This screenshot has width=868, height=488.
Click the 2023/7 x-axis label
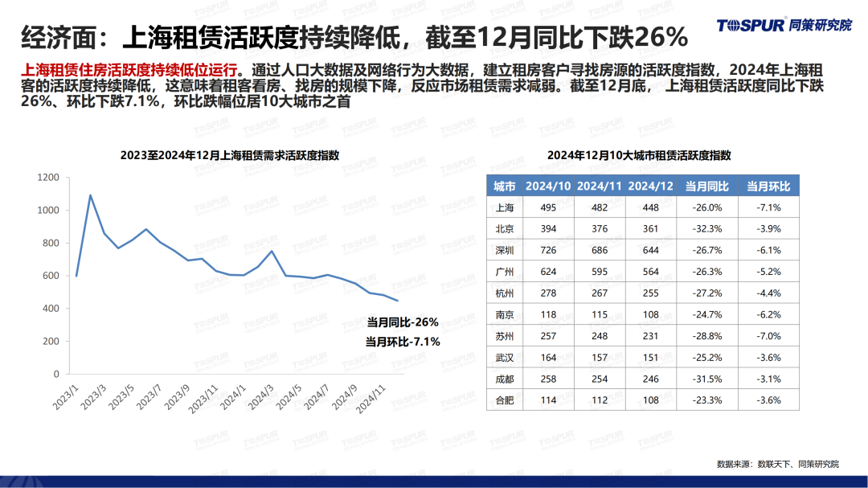149,398
